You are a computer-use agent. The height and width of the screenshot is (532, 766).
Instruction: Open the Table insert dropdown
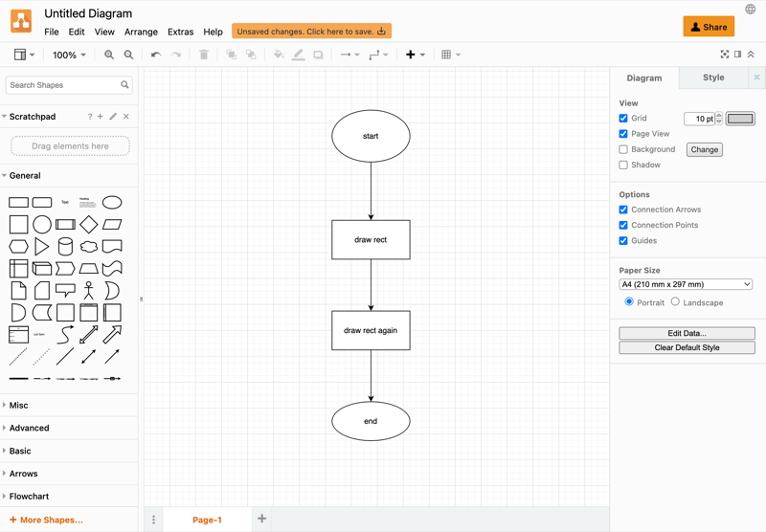(x=451, y=55)
